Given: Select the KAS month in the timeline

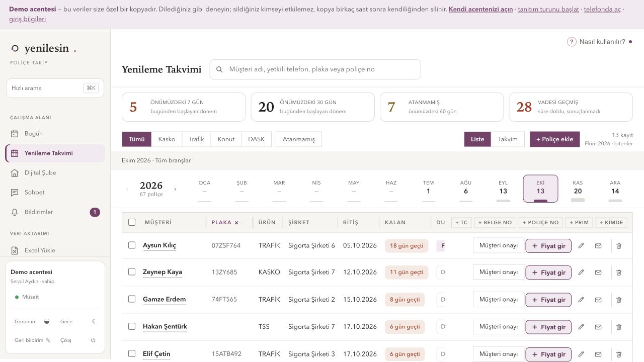Looking at the screenshot, I should 578,189.
